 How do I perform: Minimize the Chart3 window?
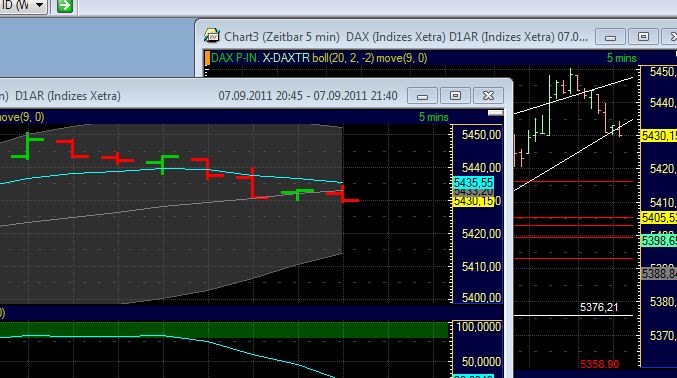[611, 37]
